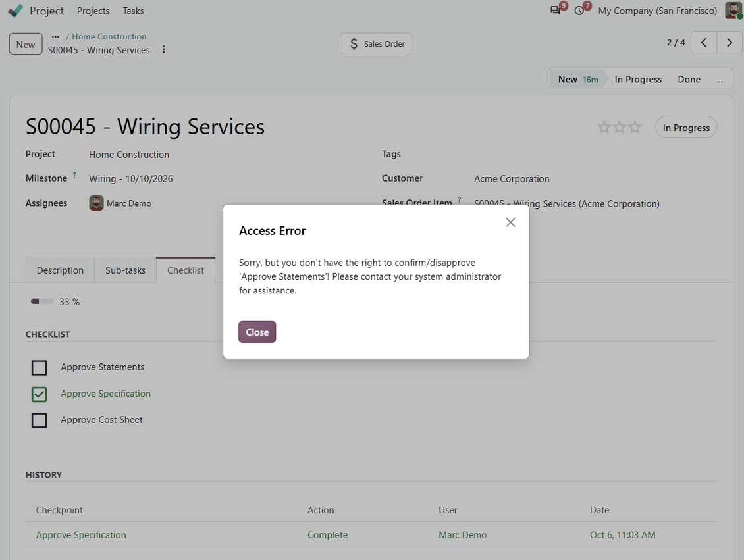The image size is (744, 560).
Task: Open the In Progress state pill dropdown
Action: [x=686, y=127]
